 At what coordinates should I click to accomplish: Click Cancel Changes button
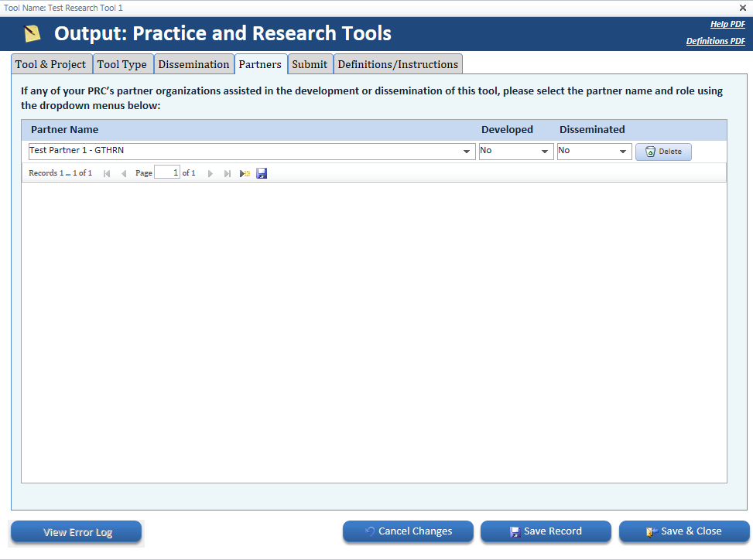pos(408,531)
